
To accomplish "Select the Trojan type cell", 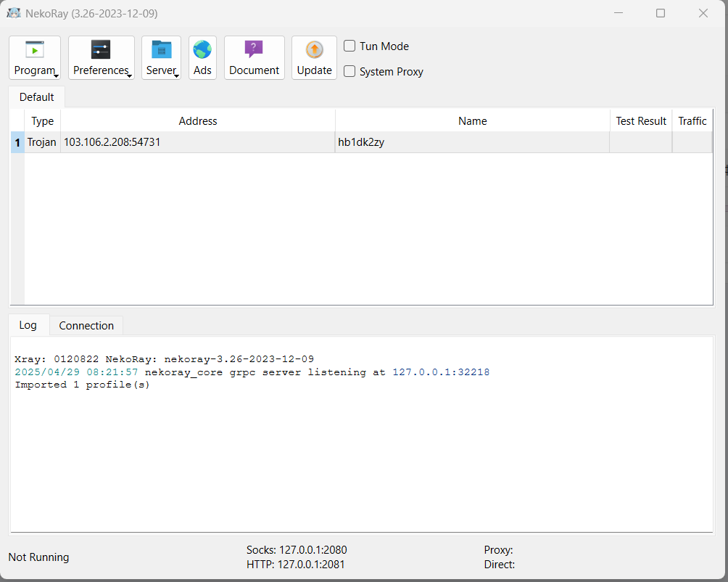I will (42, 142).
